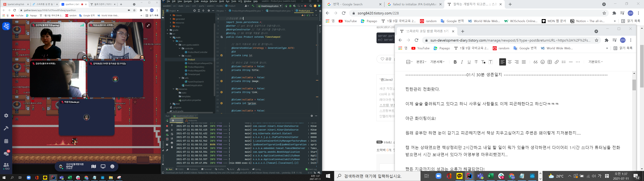Viewport: 644px width, 181px height.
Task: Stop the running application red square
Action: (305, 6)
